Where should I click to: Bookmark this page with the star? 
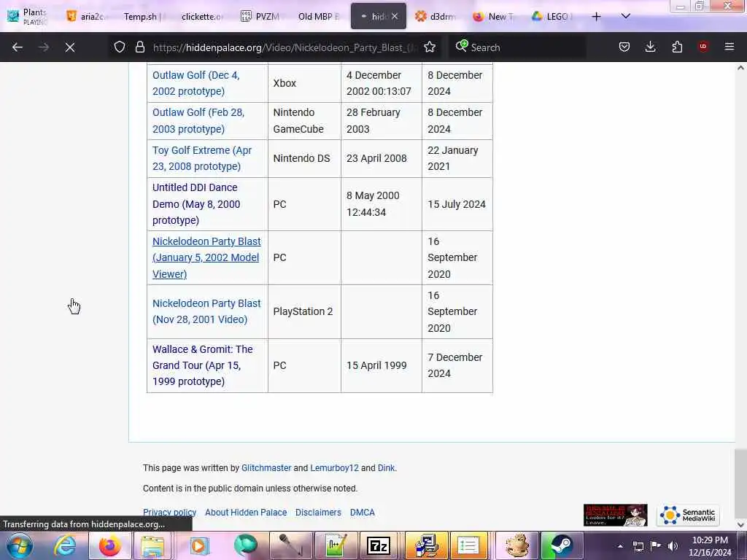pos(430,47)
